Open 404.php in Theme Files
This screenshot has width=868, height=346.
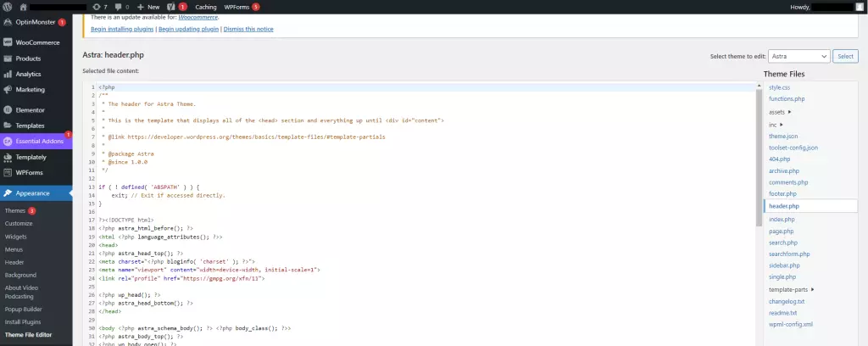[780, 159]
